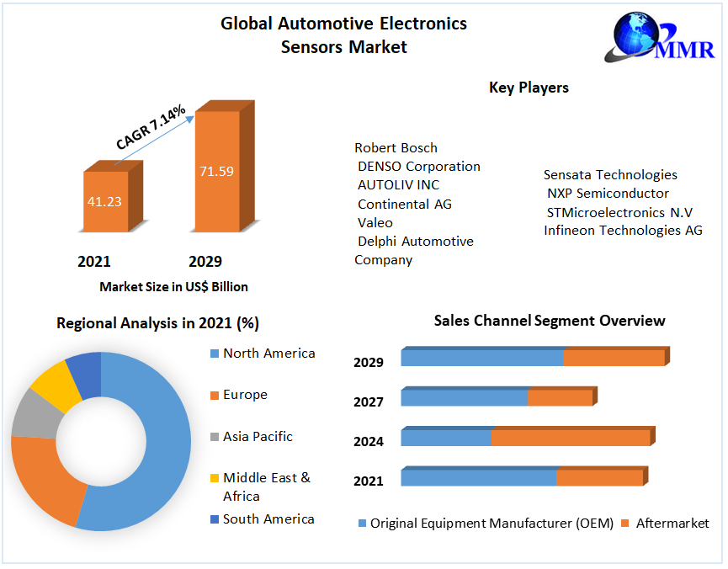Expand the Key Players section

529,88
